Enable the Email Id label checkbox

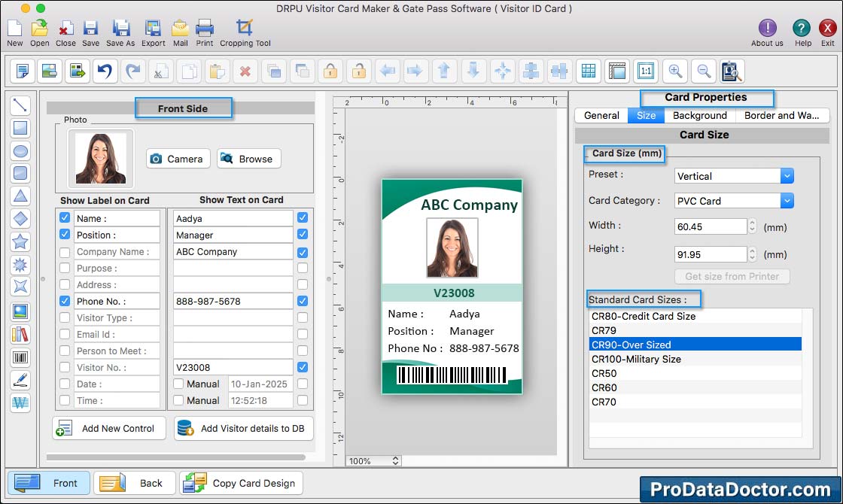click(65, 334)
